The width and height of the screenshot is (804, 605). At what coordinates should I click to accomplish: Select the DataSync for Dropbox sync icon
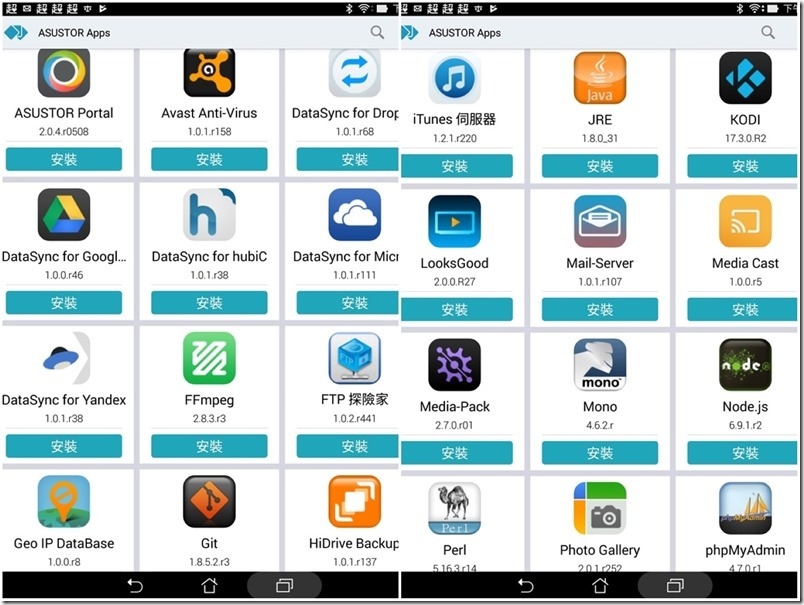355,73
